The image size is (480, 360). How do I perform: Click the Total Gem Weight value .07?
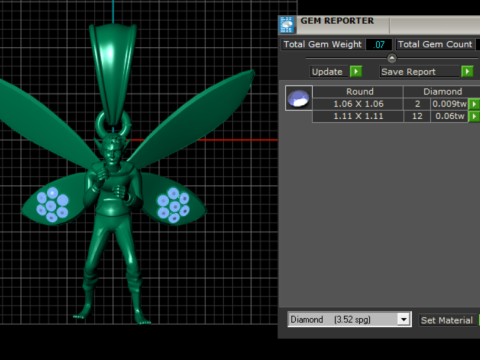pyautogui.click(x=379, y=45)
